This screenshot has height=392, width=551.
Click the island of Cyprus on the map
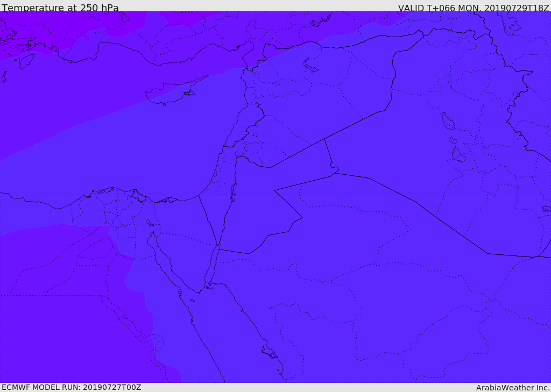point(172,92)
